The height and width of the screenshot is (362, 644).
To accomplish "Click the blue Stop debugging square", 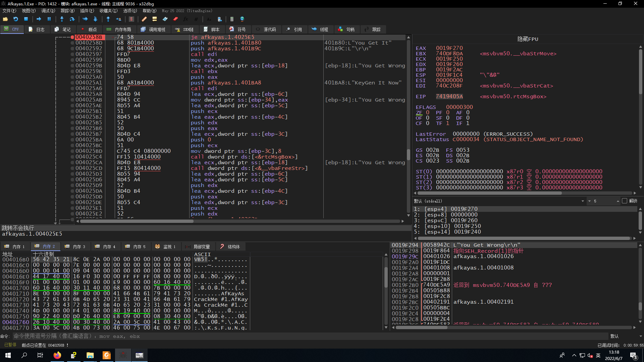I will tap(26, 19).
